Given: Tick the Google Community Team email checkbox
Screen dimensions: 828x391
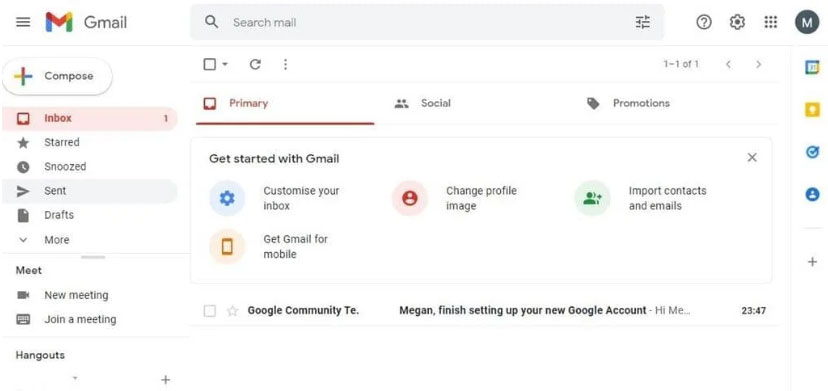Looking at the screenshot, I should click(x=210, y=311).
